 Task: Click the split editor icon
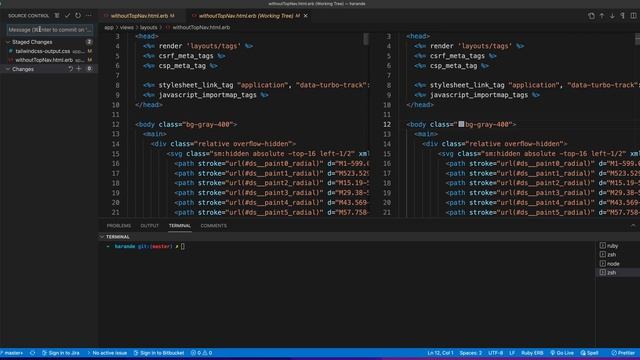click(633, 16)
